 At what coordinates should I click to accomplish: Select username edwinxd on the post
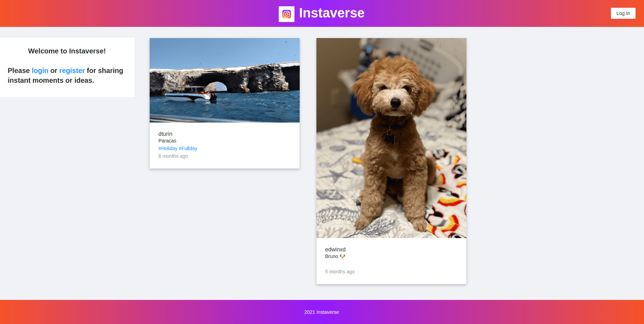[x=335, y=249]
